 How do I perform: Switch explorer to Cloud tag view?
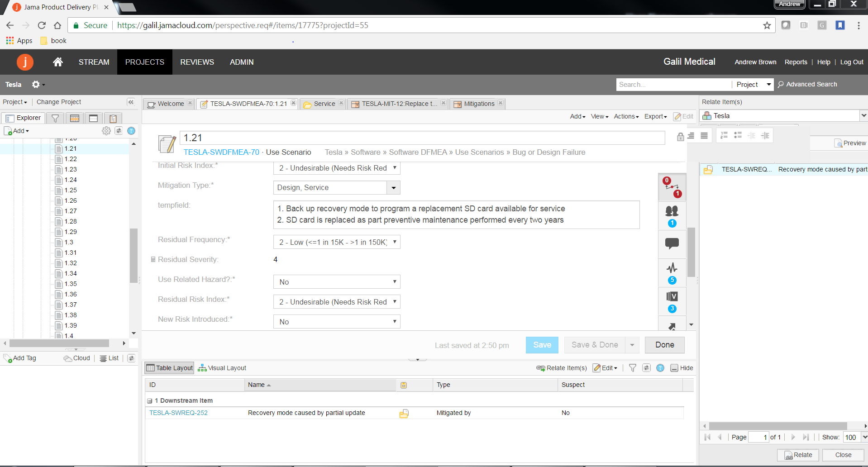tap(77, 358)
